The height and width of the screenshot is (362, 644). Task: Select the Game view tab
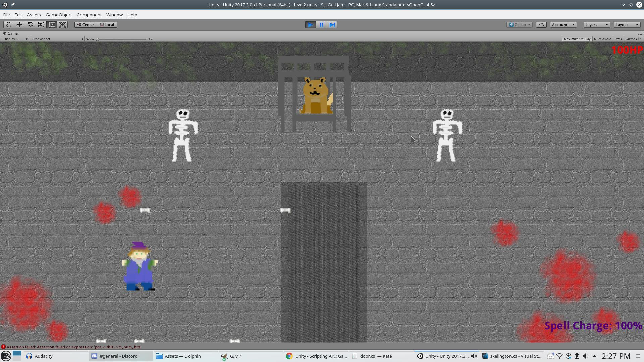(11, 33)
